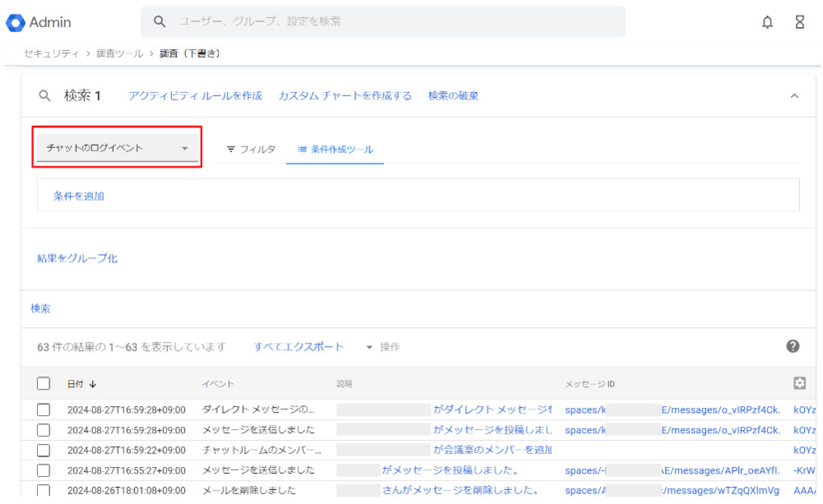Open the チャットのログイベント data source dropdown
823x504 pixels.
[x=117, y=149]
